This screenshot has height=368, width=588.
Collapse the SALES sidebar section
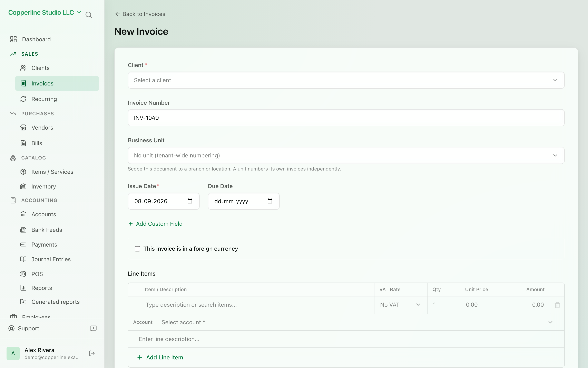(x=30, y=54)
